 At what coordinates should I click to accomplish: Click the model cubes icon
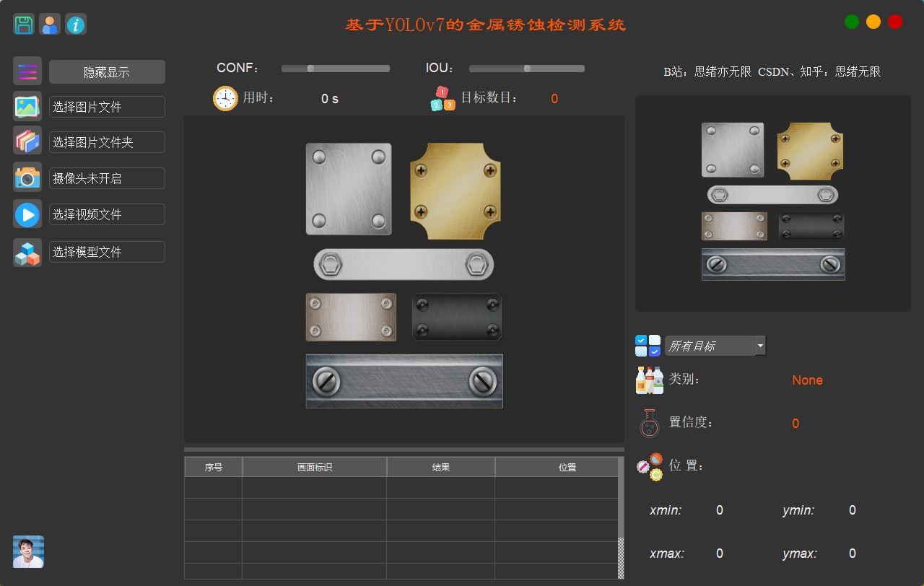coord(27,253)
